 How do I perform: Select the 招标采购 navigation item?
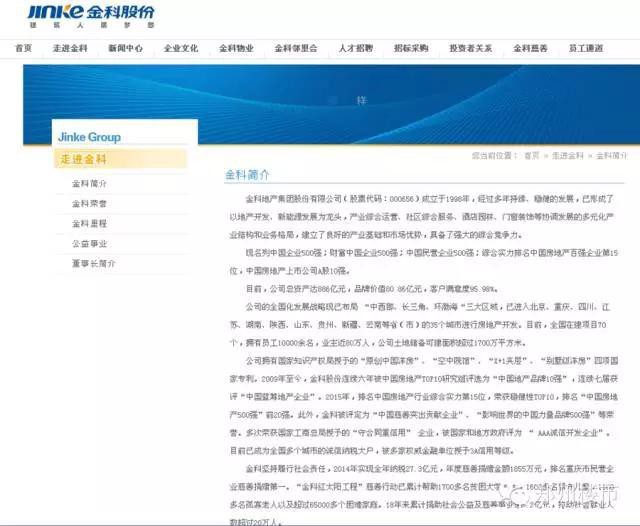coord(411,48)
